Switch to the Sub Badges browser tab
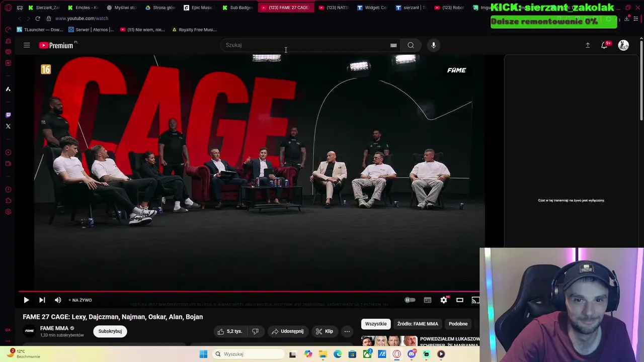Viewport: 644px width, 362px height. pyautogui.click(x=238, y=8)
